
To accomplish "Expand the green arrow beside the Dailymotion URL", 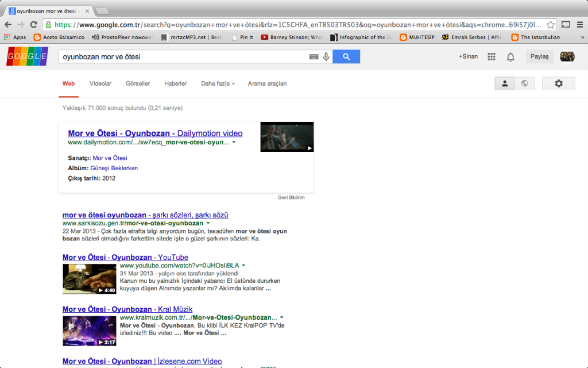I will click(234, 143).
